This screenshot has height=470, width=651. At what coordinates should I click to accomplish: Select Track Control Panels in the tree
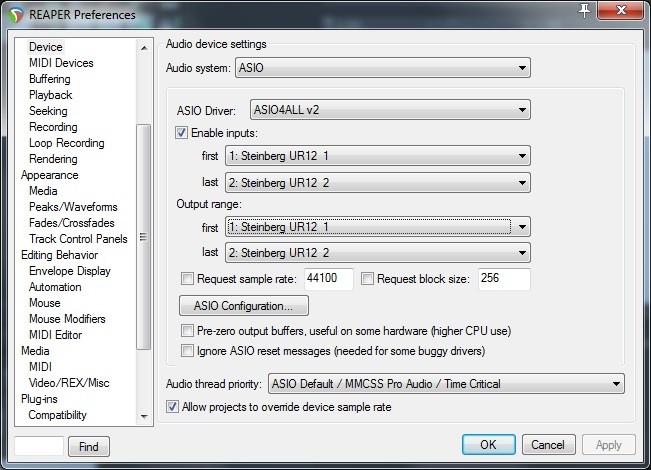(78, 239)
